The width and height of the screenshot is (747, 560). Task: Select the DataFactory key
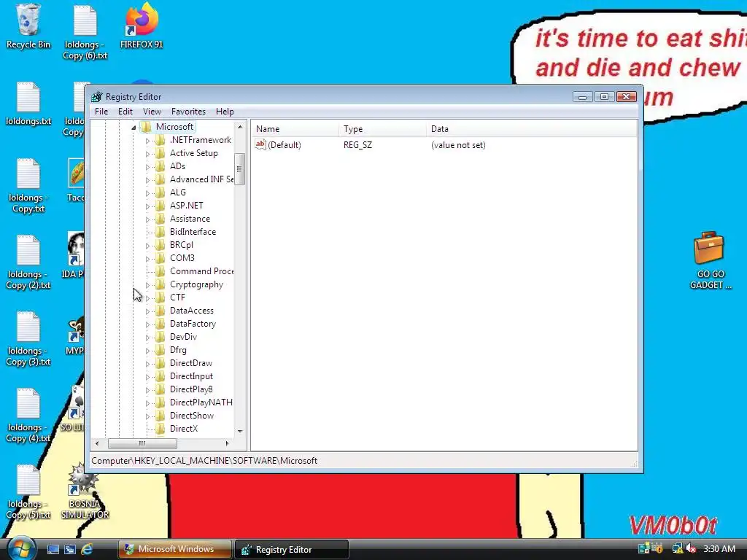point(193,323)
